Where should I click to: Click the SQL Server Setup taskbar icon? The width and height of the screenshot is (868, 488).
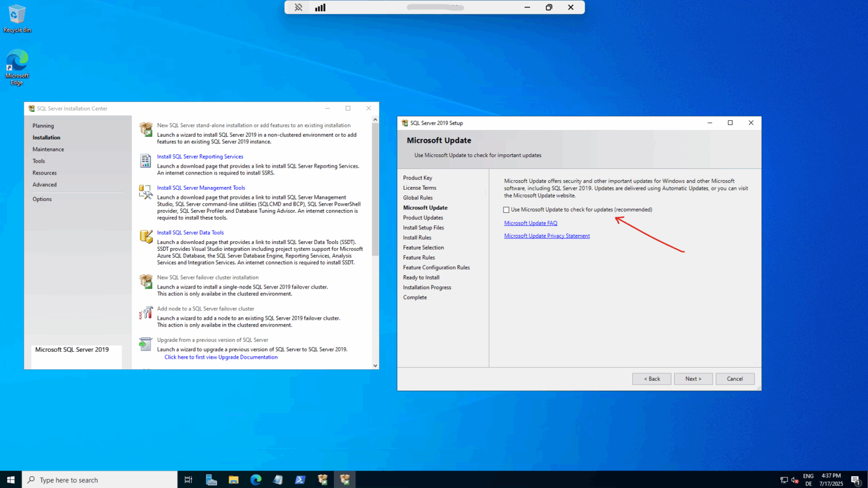point(345,480)
